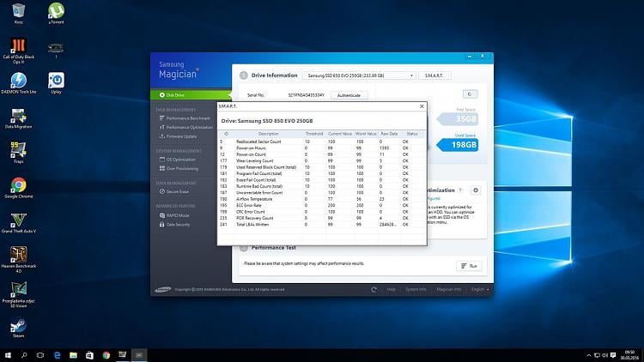Open Microsoft Edge from the taskbar
This screenshot has height=362, width=644.
57,355
